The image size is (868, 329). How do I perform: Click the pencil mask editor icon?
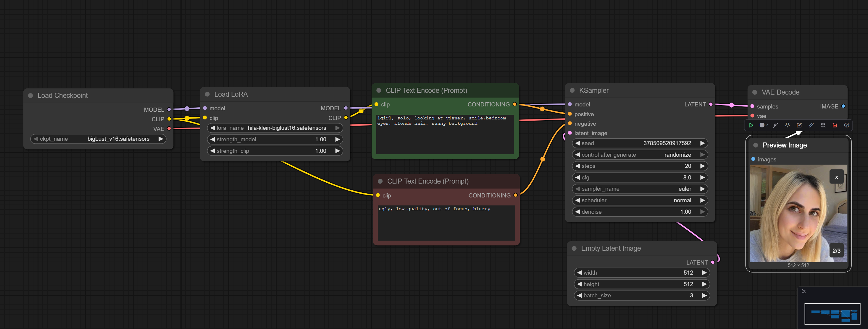[x=811, y=125]
